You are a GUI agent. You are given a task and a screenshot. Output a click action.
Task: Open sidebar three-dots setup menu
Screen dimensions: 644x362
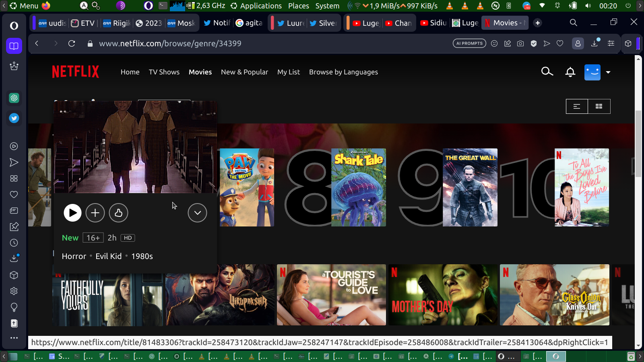14,338
